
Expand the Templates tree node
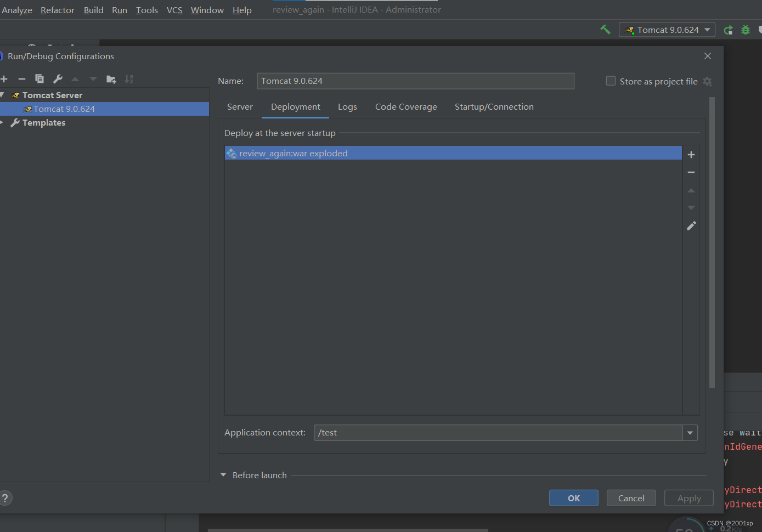pos(2,122)
